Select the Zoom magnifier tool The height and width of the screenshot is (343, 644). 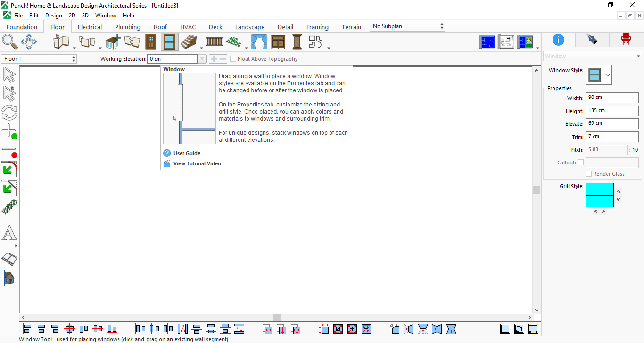pos(9,42)
